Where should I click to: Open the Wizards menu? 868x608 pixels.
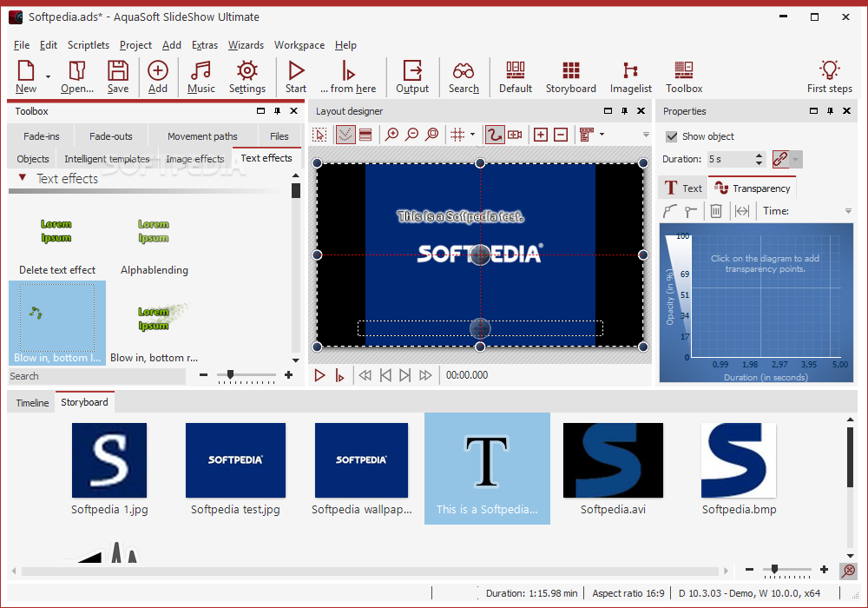pyautogui.click(x=246, y=45)
